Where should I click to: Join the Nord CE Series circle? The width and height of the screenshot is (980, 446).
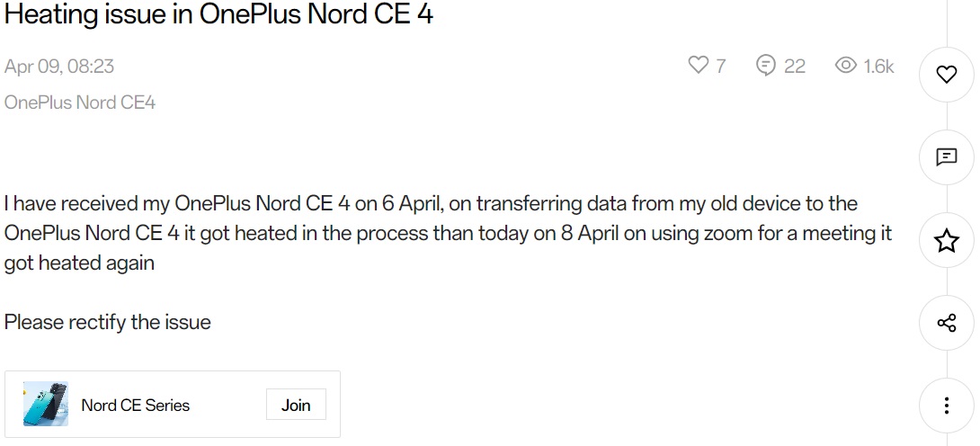296,405
